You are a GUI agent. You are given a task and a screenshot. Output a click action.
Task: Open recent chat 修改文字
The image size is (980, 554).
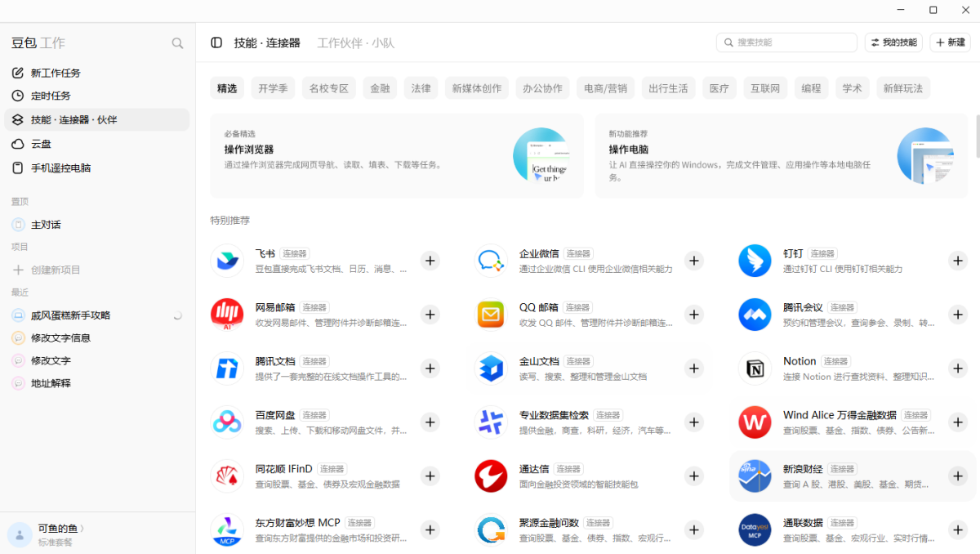tap(97, 360)
